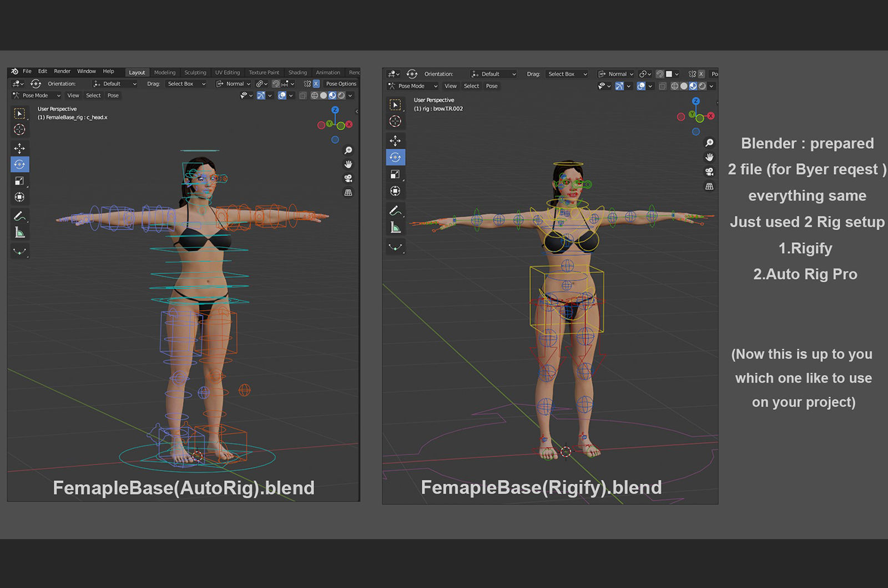888x588 pixels.
Task: Toggle snapping magnet in AutoRig window
Action: point(275,84)
